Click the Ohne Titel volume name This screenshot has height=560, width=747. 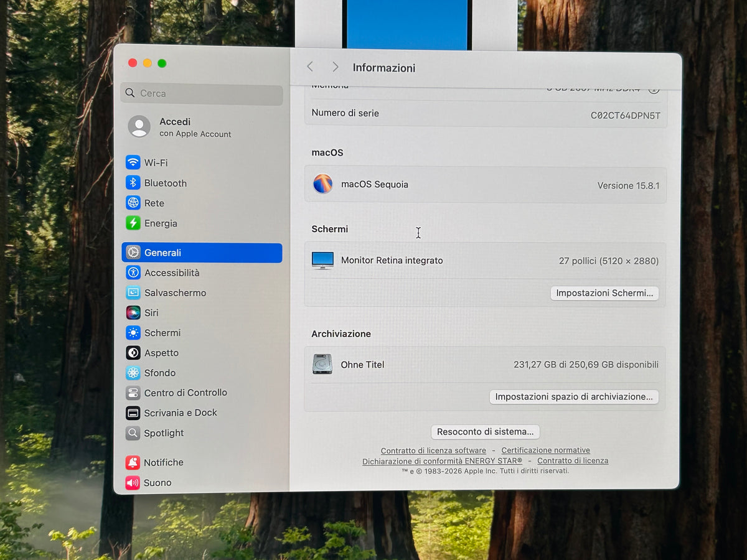362,365
